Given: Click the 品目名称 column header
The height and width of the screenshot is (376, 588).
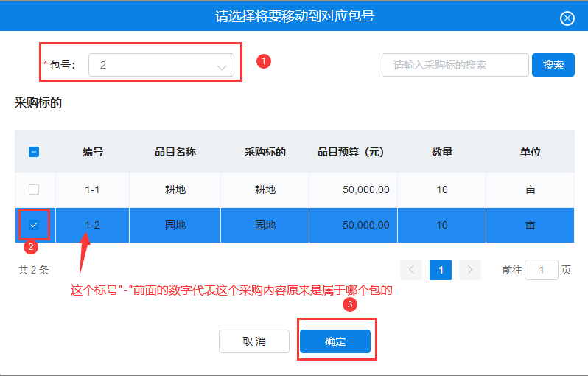Looking at the screenshot, I should coord(175,152).
